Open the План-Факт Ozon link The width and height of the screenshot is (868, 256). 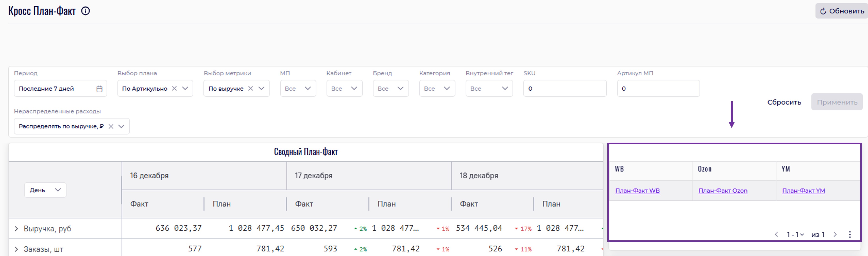click(x=723, y=190)
